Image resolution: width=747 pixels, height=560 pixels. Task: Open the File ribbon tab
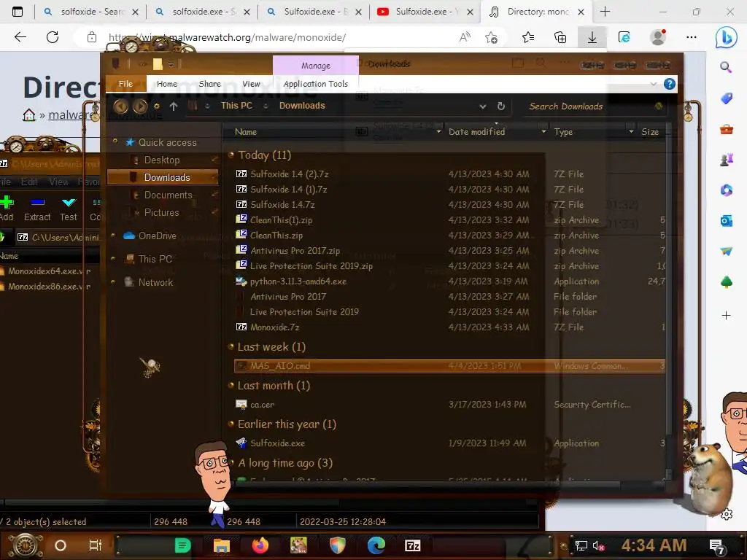click(125, 84)
